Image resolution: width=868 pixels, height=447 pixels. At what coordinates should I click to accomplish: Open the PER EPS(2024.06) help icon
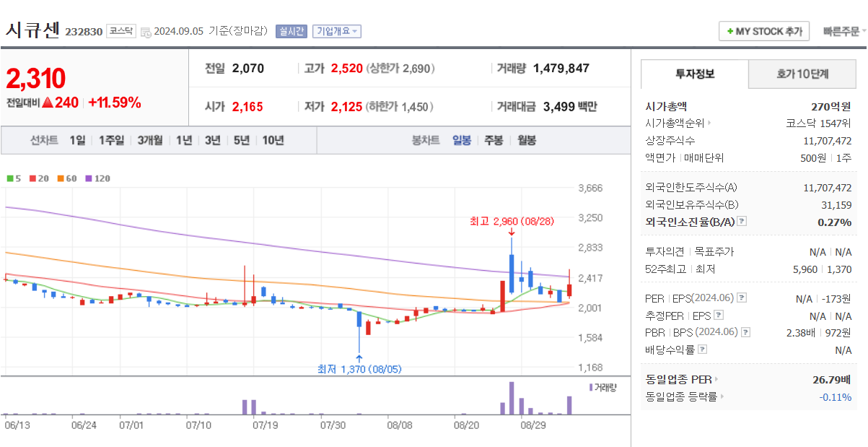[x=742, y=298]
